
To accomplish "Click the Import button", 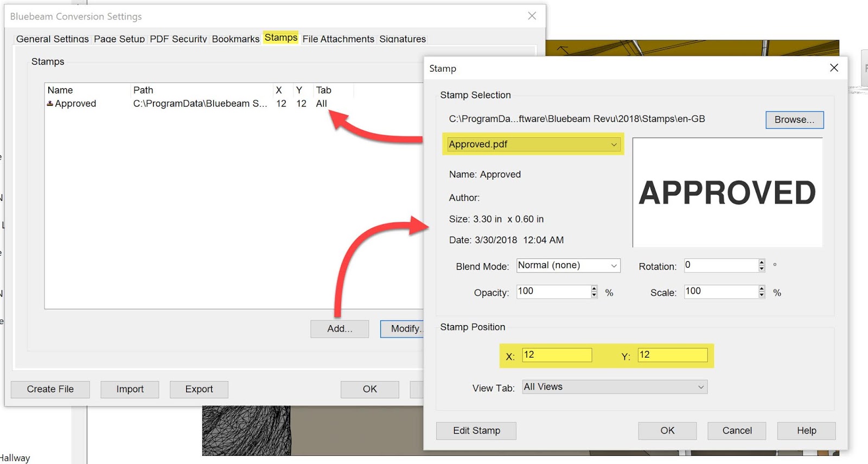I will pyautogui.click(x=130, y=389).
